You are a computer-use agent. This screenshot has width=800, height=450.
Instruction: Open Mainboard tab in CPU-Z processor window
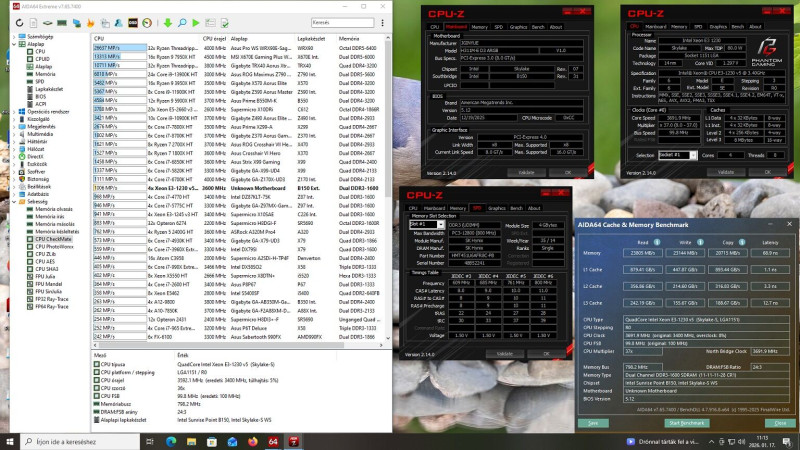[656, 27]
